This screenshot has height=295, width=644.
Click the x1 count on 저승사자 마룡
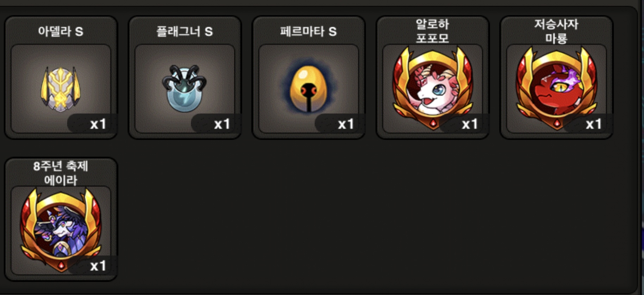pos(594,124)
